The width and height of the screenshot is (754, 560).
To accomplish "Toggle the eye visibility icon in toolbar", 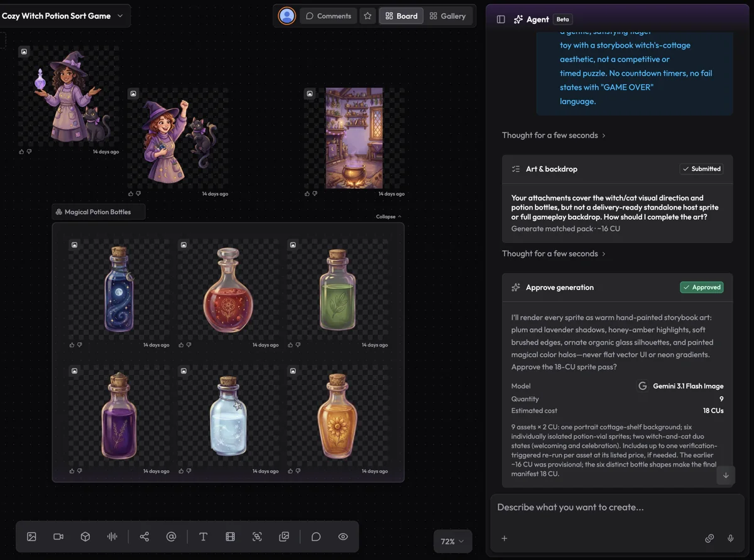I will (343, 537).
